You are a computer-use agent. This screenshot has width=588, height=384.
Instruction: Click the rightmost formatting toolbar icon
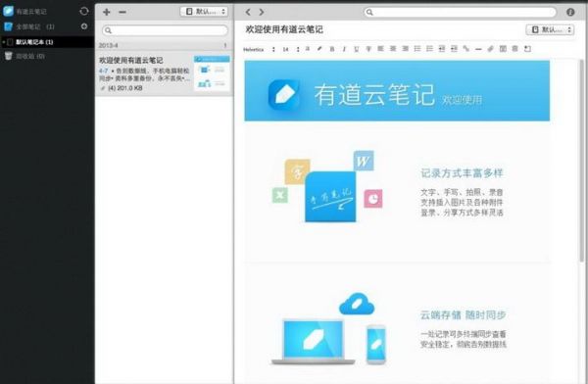pyautogui.click(x=527, y=49)
